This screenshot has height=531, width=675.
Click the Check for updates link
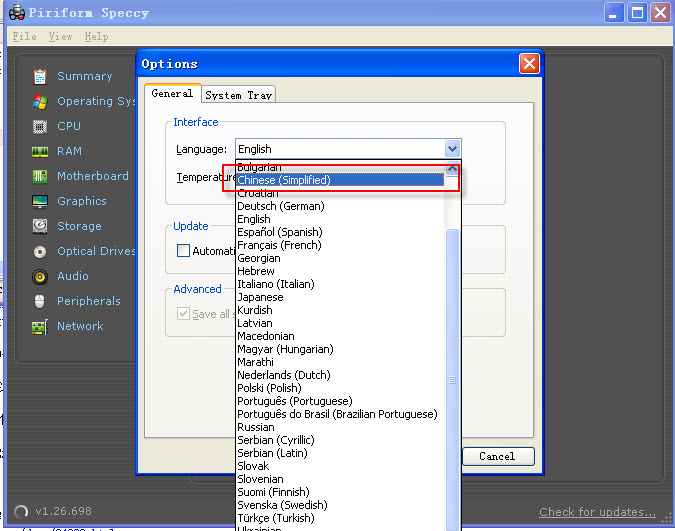pos(597,512)
